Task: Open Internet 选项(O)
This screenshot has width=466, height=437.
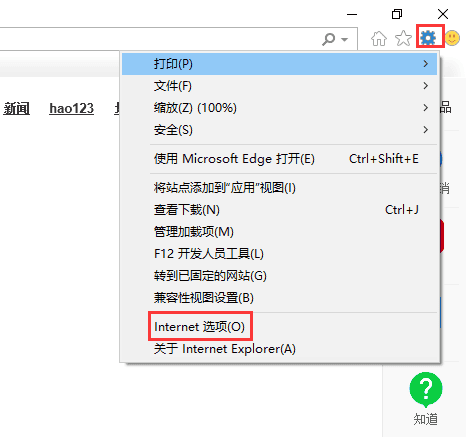Action: point(279,327)
